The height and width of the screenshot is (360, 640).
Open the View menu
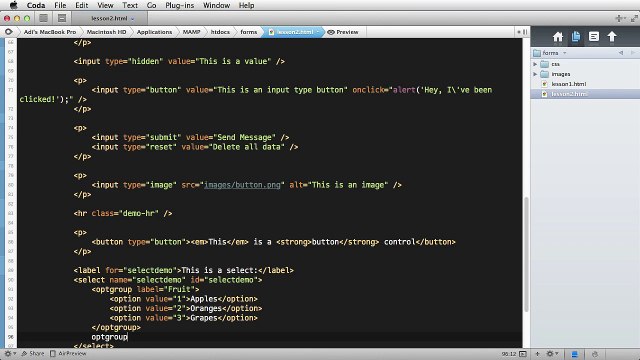coord(105,5)
